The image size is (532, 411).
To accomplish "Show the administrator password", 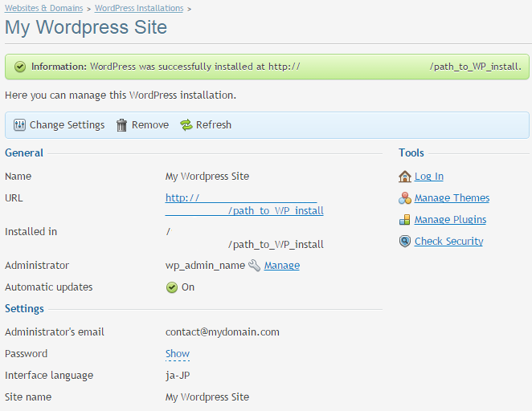I will [x=178, y=354].
